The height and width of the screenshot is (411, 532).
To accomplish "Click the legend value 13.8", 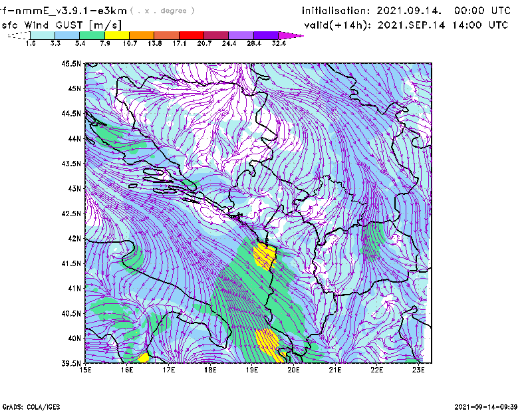I will pos(155,43).
